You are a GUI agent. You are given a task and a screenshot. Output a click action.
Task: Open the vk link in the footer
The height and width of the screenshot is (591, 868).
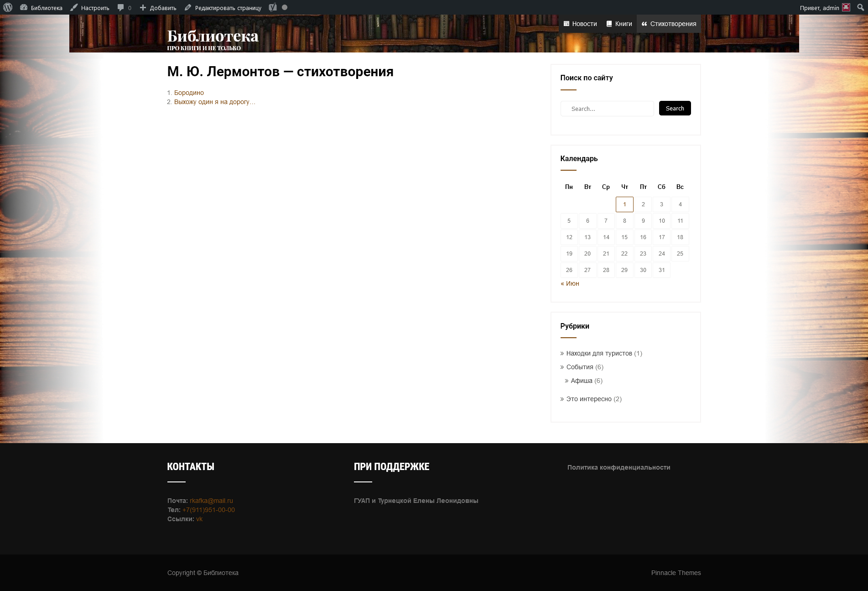[199, 519]
